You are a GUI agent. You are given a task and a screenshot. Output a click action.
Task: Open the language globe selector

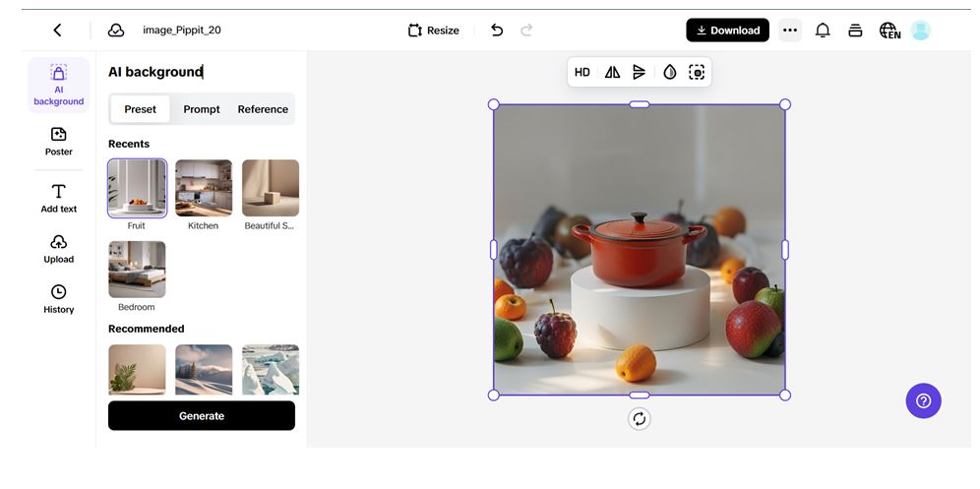coord(889,31)
